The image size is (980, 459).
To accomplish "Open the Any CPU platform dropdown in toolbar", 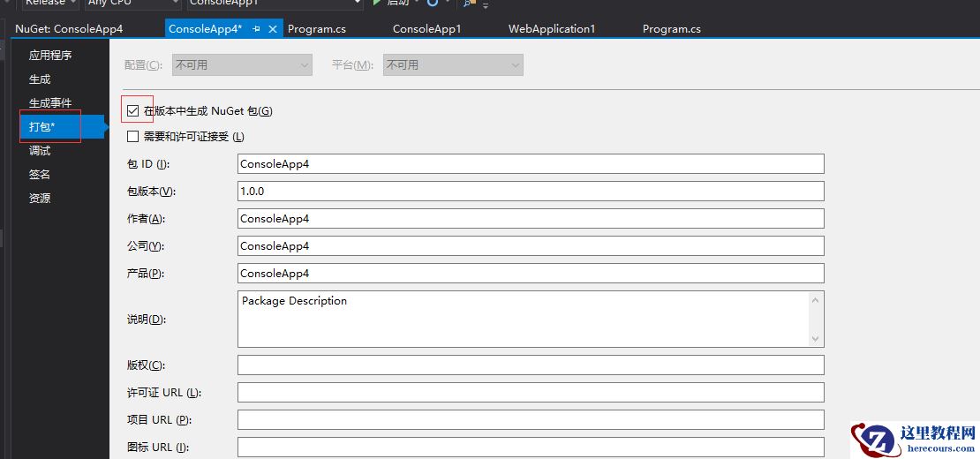I will (x=133, y=4).
